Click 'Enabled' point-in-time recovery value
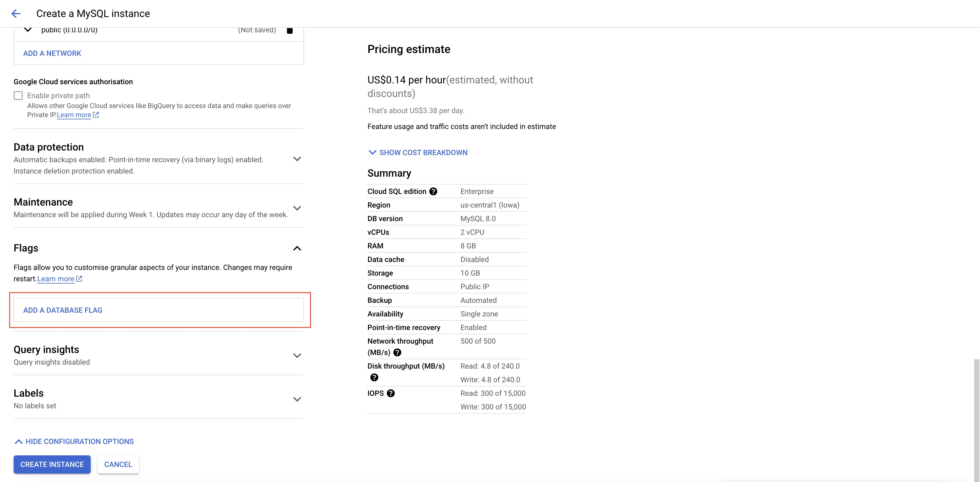The height and width of the screenshot is (482, 980). [x=473, y=327]
